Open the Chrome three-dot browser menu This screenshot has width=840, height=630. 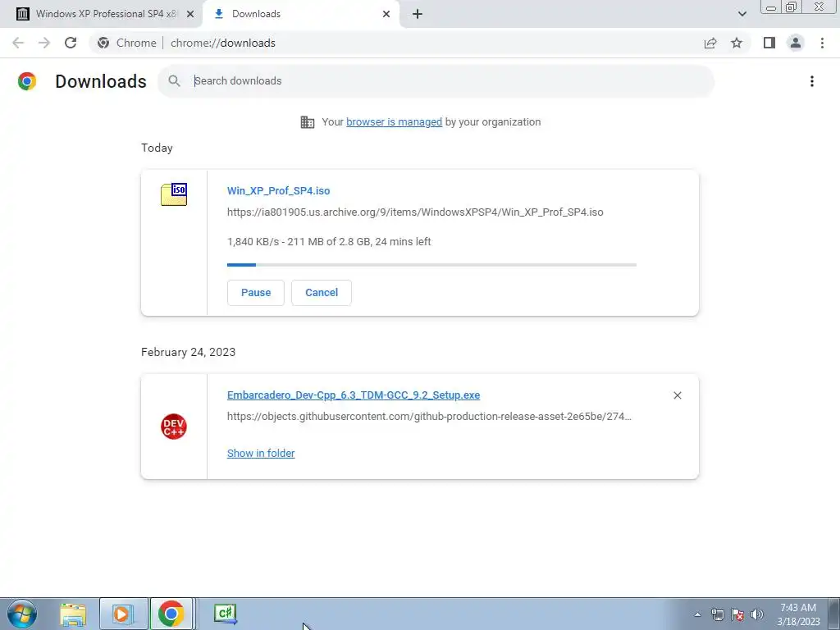pos(822,43)
